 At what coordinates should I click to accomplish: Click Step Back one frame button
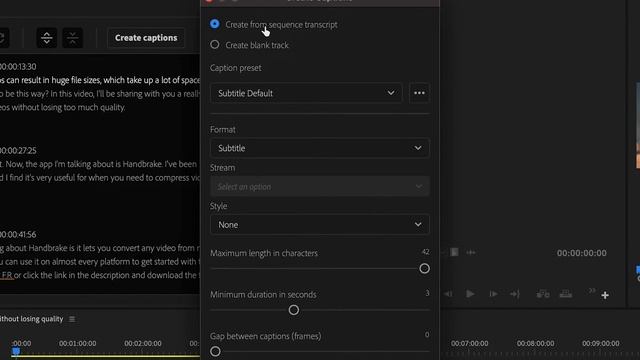448,294
